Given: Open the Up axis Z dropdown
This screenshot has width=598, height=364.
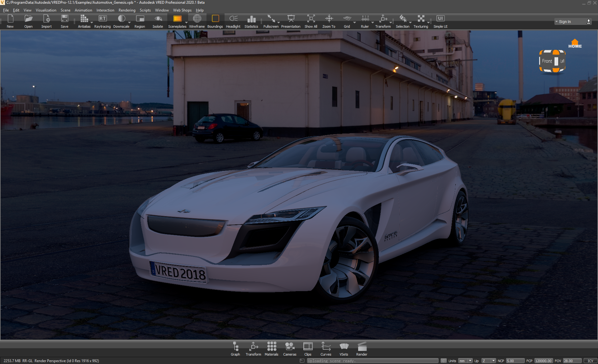Looking at the screenshot, I should 488,361.
